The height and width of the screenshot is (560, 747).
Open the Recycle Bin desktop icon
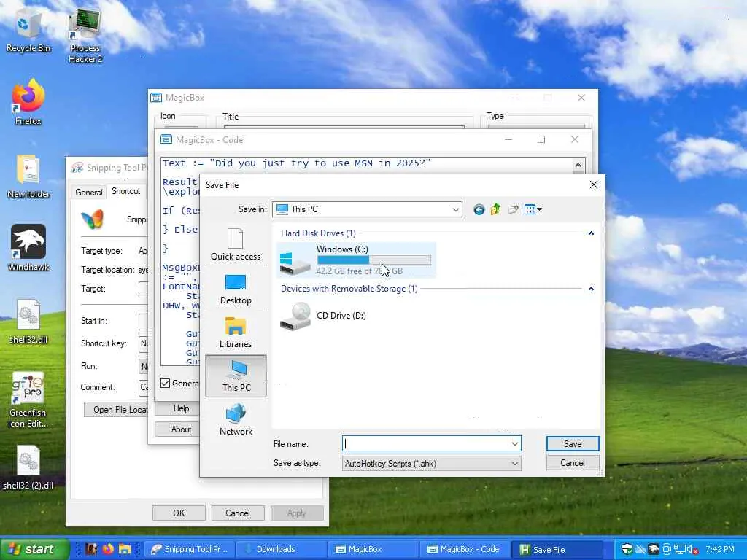[x=28, y=29]
